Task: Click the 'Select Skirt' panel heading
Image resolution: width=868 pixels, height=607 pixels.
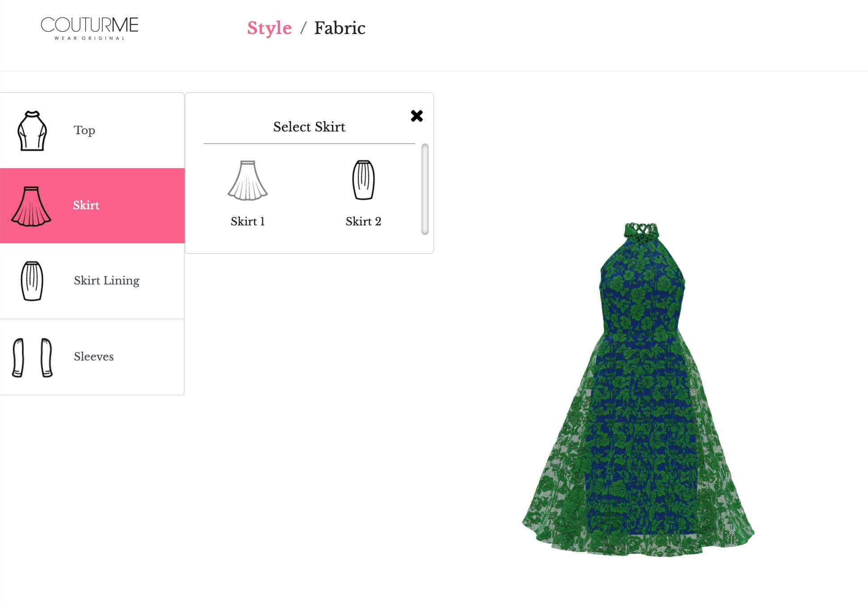Action: point(309,127)
